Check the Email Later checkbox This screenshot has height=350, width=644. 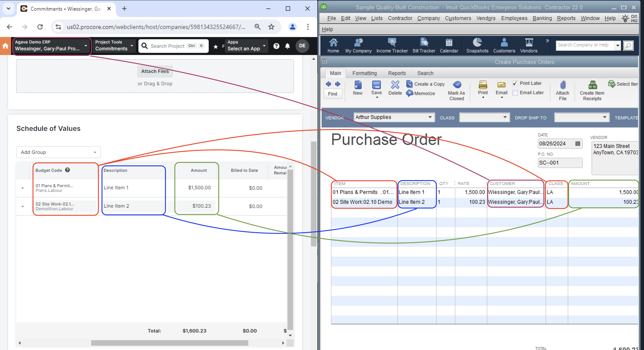(x=515, y=93)
